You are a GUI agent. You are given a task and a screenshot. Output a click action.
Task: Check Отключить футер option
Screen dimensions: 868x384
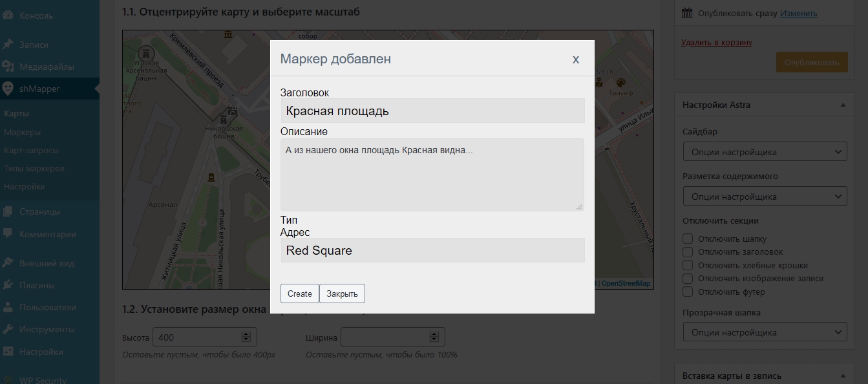point(688,292)
